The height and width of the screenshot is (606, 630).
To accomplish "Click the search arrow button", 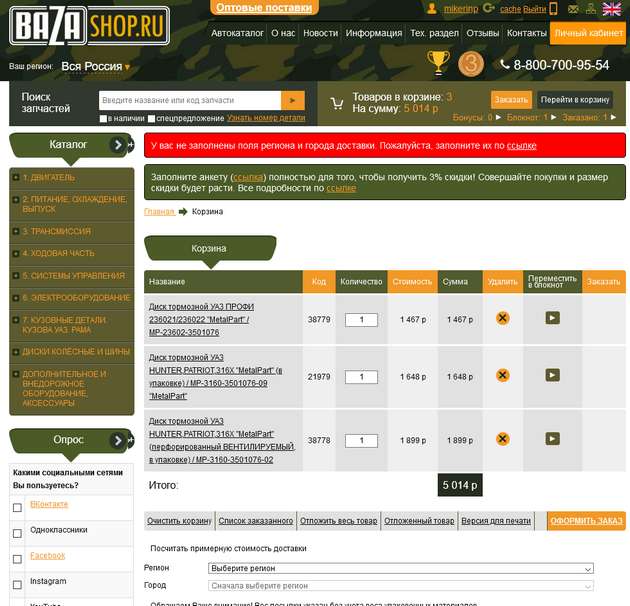I will (x=293, y=100).
